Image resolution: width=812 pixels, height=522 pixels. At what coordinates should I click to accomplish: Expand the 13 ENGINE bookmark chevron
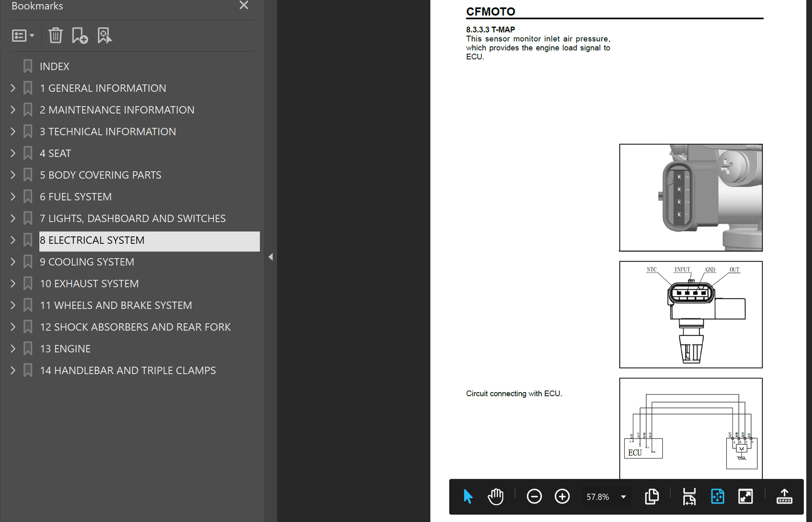[x=13, y=349]
